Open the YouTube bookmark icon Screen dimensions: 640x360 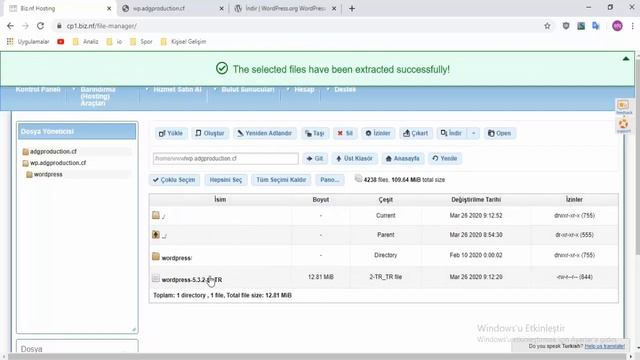click(x=60, y=42)
